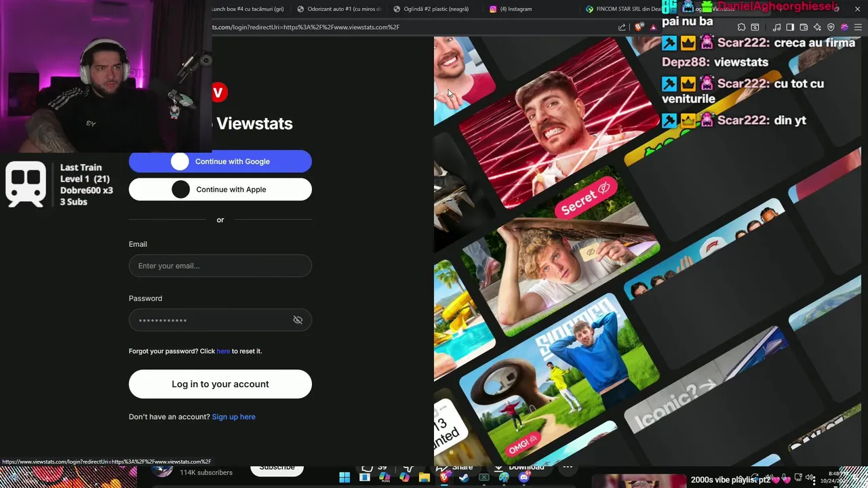This screenshot has width=868, height=488.
Task: Toggle the browser sidebar panel icon
Action: pos(790,27)
